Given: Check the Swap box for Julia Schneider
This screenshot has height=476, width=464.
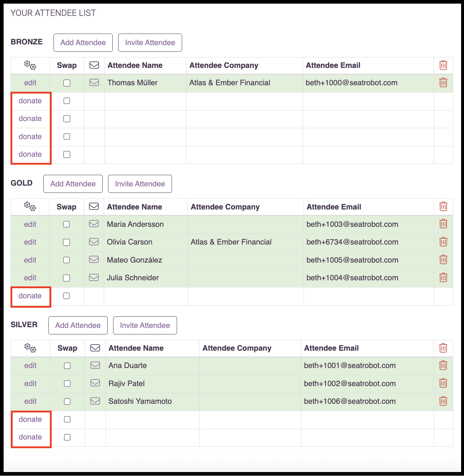Looking at the screenshot, I should click(x=66, y=278).
